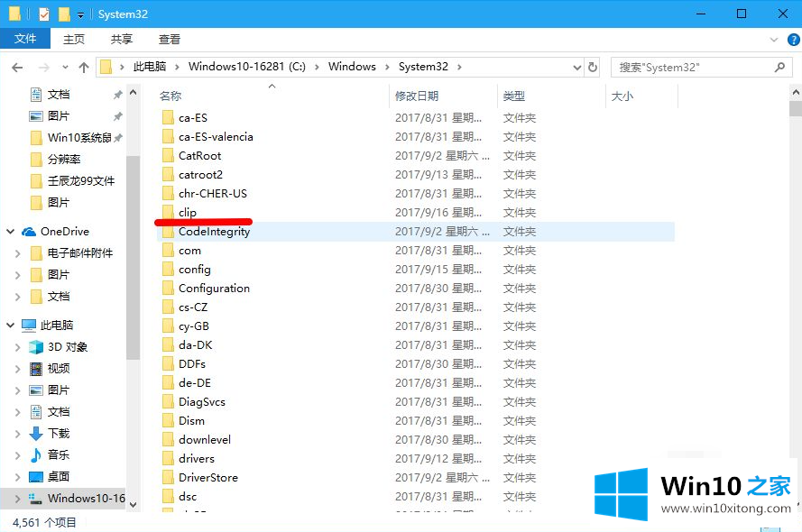Select ca-ES-valencia folder name
This screenshot has width=802, height=532.
pyautogui.click(x=216, y=136)
